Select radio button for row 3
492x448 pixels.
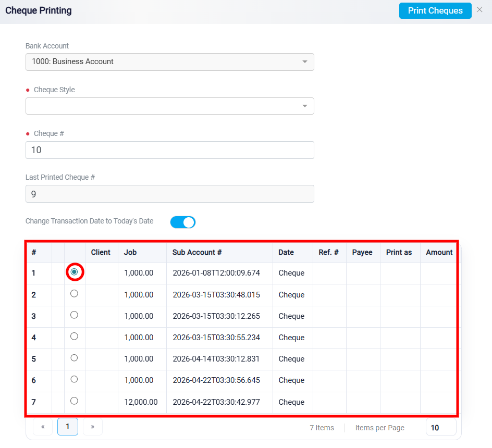[74, 315]
